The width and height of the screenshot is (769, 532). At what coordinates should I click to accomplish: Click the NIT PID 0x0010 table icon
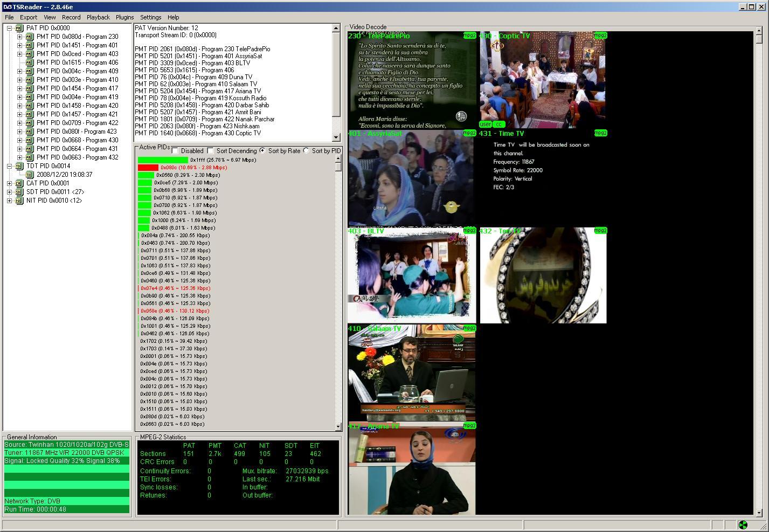[19, 201]
